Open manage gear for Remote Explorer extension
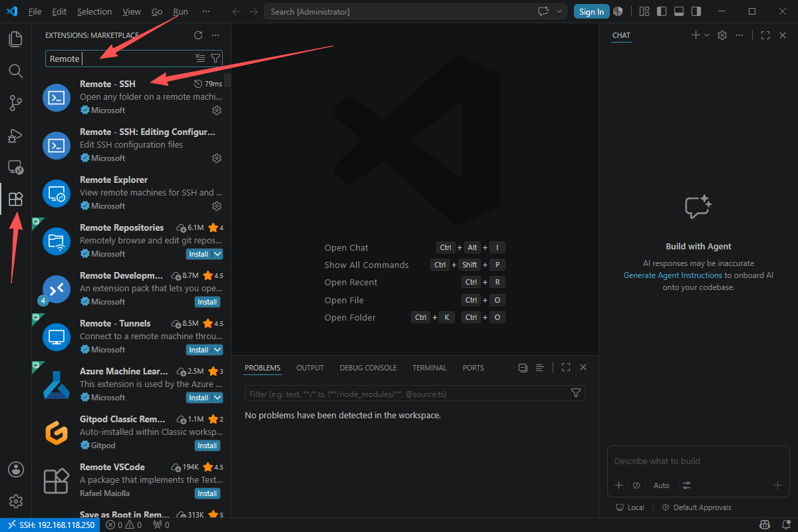Image resolution: width=798 pixels, height=532 pixels. click(216, 206)
